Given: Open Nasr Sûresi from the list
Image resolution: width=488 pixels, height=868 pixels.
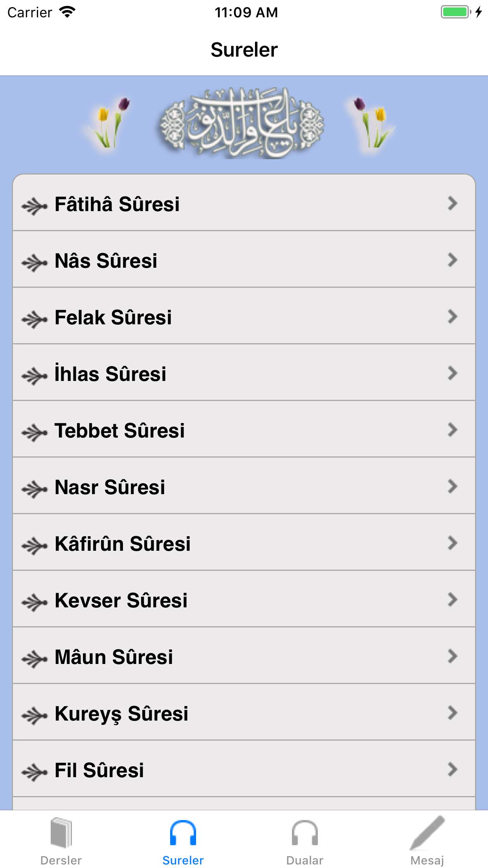Looking at the screenshot, I should (110, 487).
